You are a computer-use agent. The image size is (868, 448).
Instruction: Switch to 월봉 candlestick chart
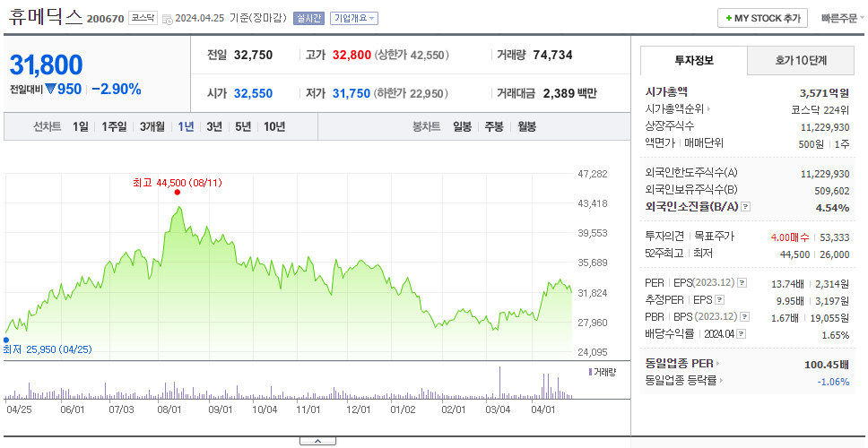(x=527, y=126)
